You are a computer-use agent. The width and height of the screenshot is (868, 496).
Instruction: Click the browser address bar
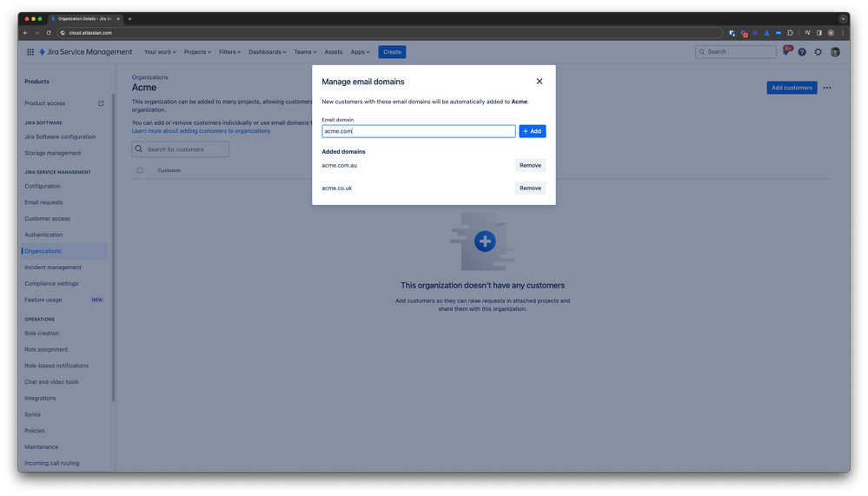pos(390,33)
